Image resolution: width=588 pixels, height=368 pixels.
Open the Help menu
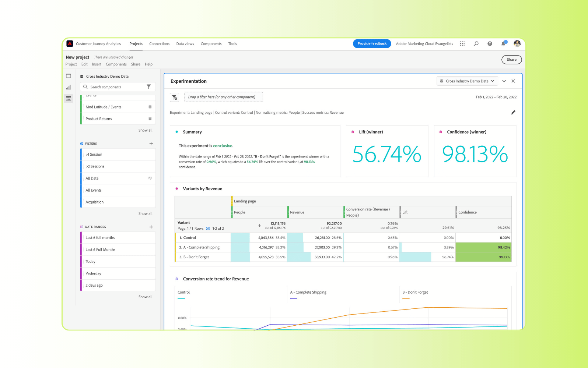click(x=148, y=64)
